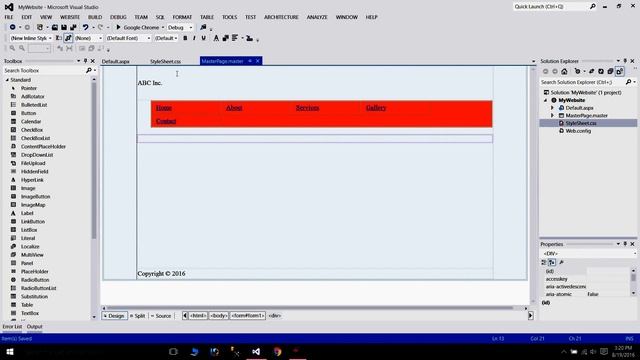
Task: Click the Task View taskbar icon
Action: pos(173,351)
